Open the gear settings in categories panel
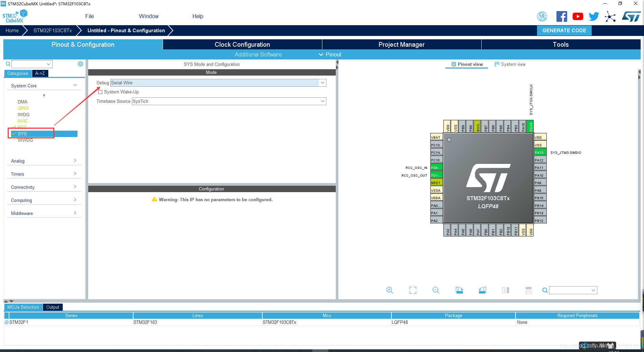Screen dimensions: 644x352 click(80, 64)
